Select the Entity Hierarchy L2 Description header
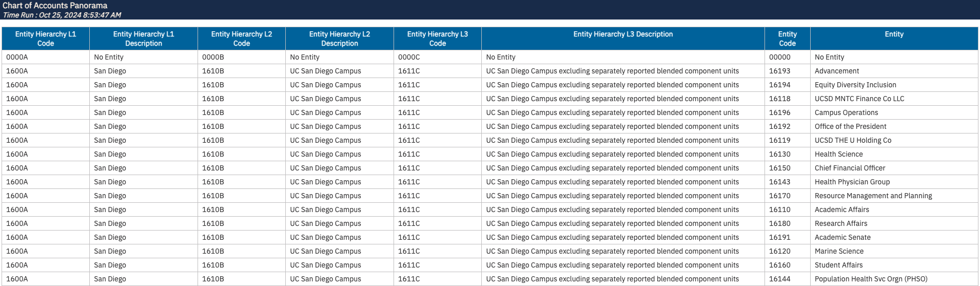Screen dimensions: 980x286 tap(340, 39)
